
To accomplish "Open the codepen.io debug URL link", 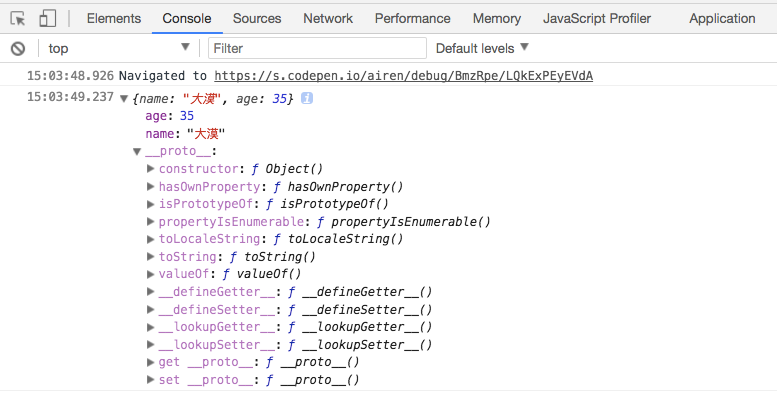I will [403, 76].
